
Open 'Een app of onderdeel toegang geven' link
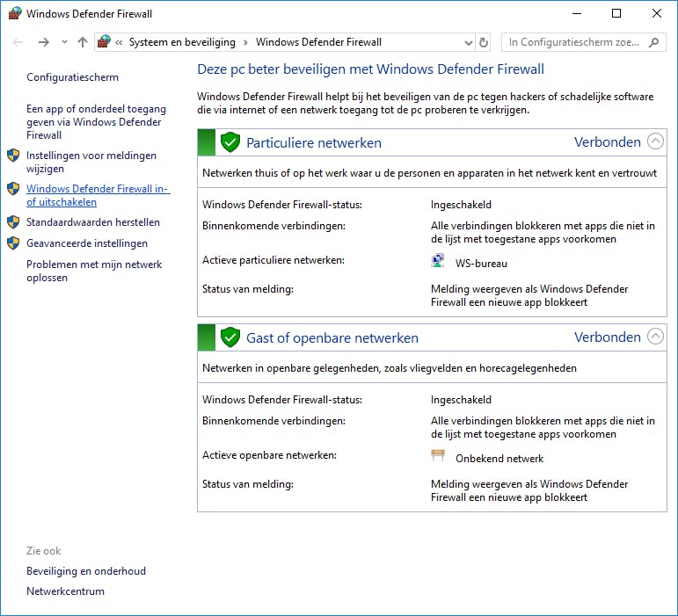[x=96, y=122]
